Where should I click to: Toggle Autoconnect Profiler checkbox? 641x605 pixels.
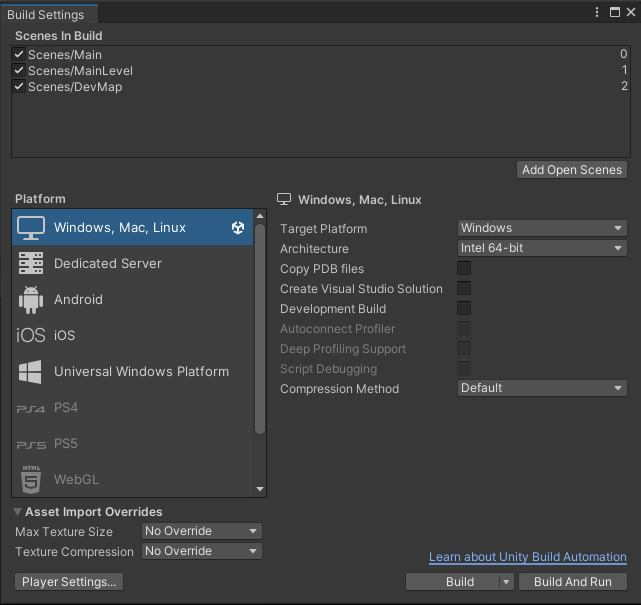pos(464,328)
